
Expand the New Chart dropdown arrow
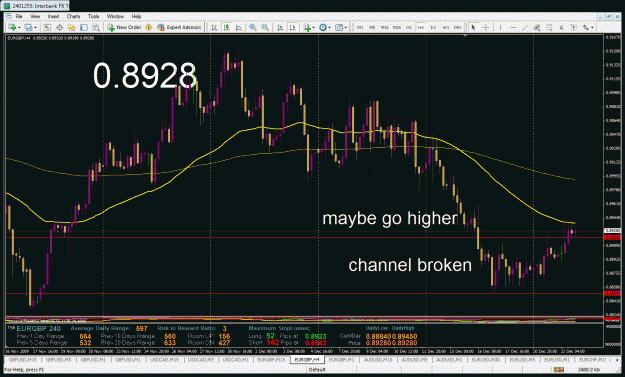(19, 27)
